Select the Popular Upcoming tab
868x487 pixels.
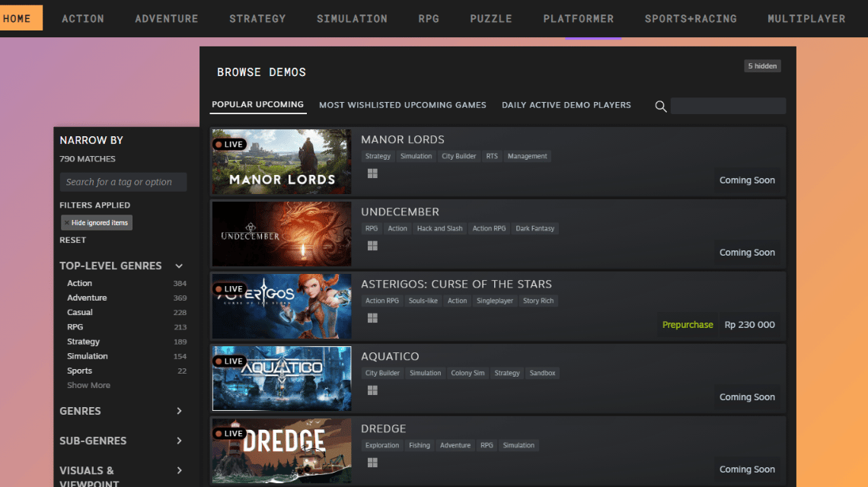coord(258,104)
